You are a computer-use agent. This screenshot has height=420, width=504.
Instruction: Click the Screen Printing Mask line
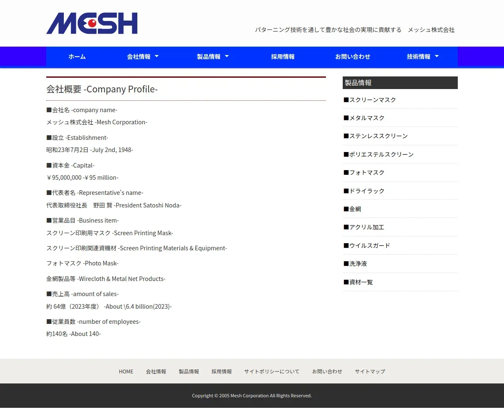point(110,233)
